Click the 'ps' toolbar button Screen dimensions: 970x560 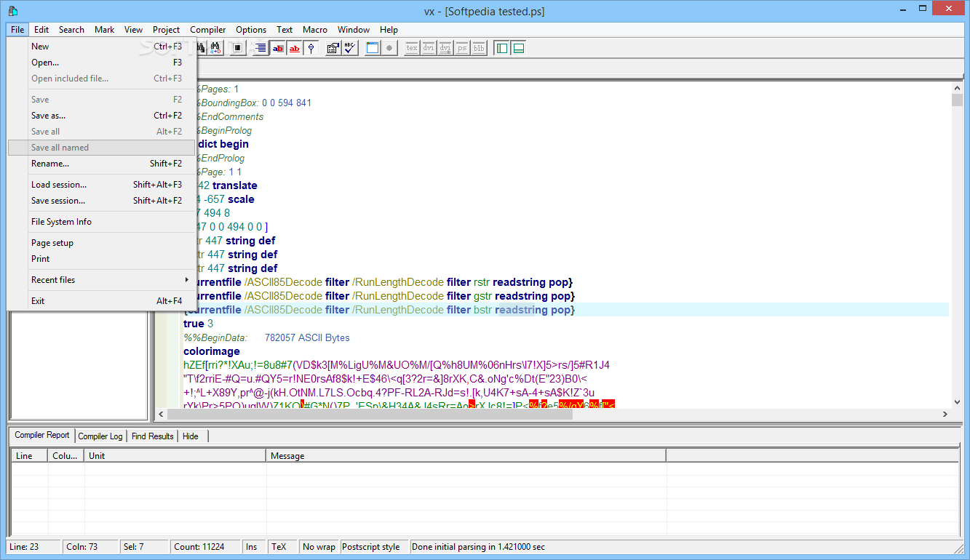point(462,48)
